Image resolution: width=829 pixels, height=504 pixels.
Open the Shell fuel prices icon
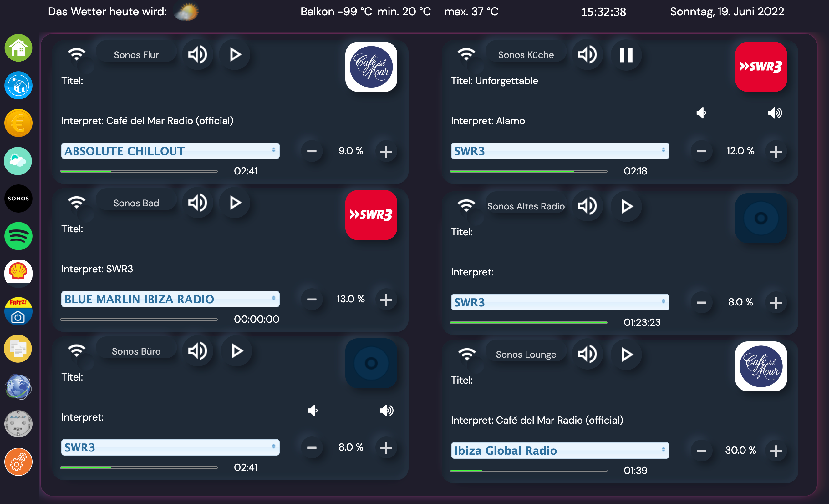point(18,272)
